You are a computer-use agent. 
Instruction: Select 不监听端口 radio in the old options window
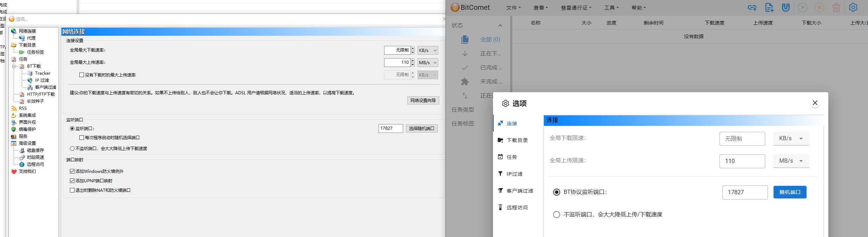coord(72,149)
